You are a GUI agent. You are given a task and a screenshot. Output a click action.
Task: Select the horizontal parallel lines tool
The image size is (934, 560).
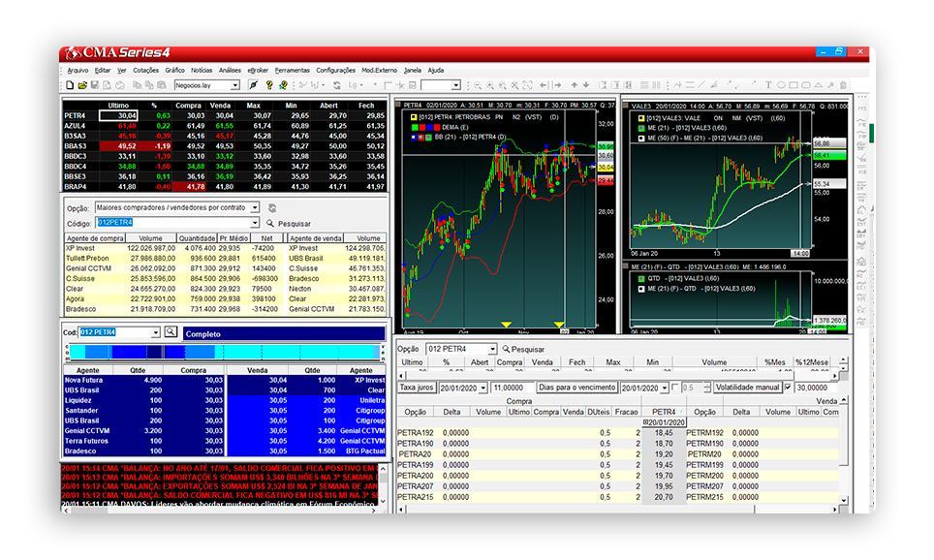[x=690, y=85]
